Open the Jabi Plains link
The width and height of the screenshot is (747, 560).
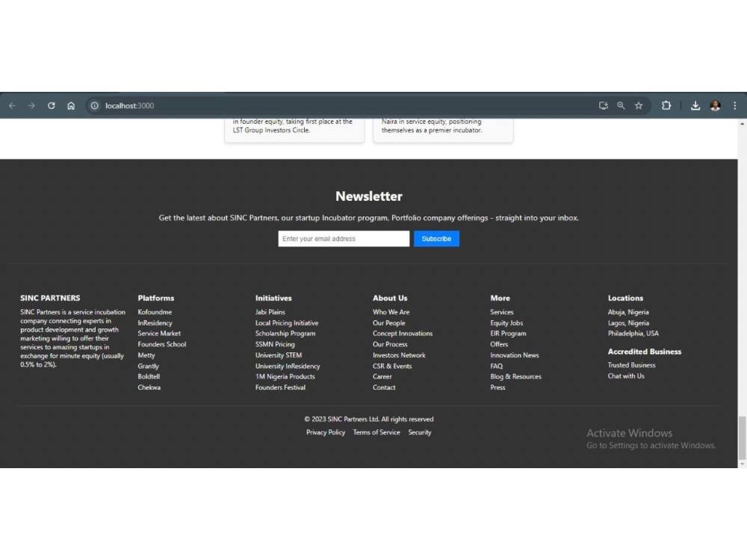coord(270,312)
